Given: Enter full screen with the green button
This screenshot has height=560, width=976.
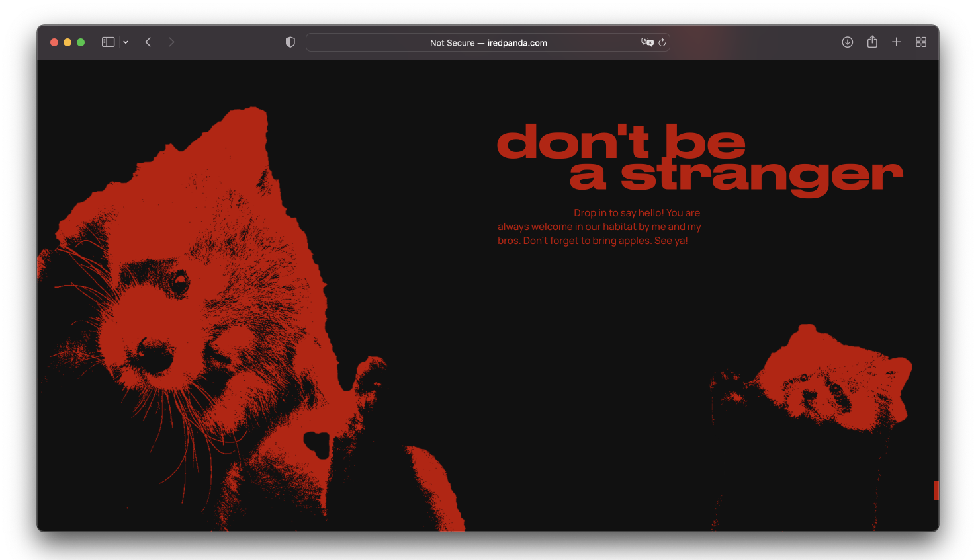Looking at the screenshot, I should pyautogui.click(x=81, y=42).
